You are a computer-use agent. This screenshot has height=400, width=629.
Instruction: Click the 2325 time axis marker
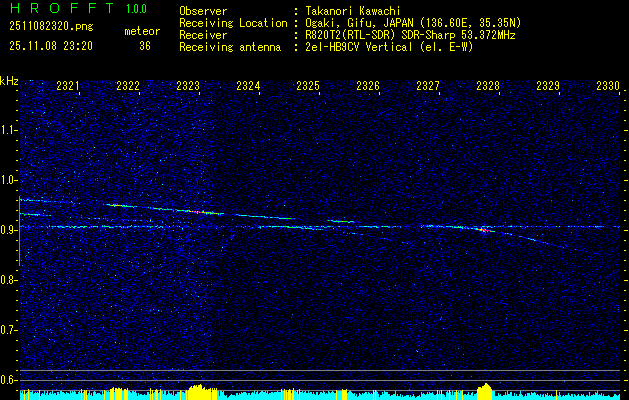(x=308, y=85)
